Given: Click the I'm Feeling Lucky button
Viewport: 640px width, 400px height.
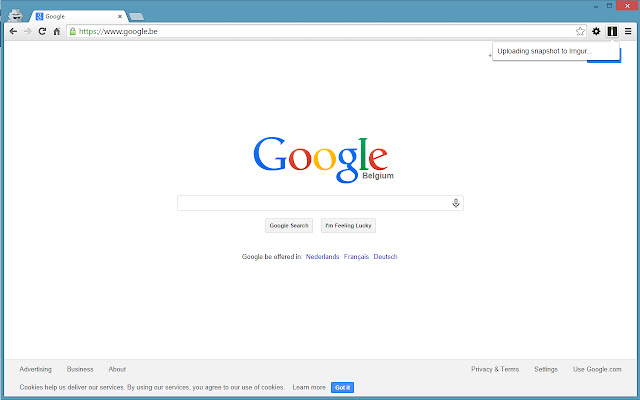Looking at the screenshot, I should [x=348, y=225].
